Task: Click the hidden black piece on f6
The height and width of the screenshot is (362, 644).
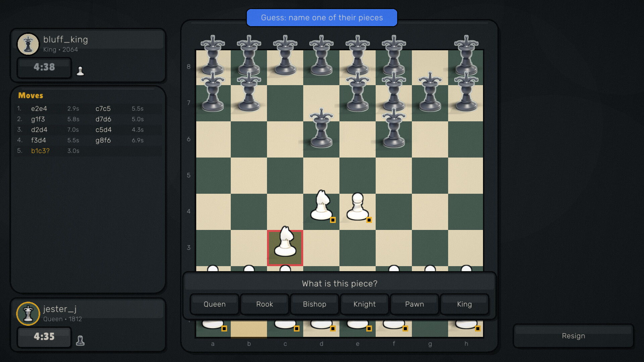Action: tap(394, 128)
